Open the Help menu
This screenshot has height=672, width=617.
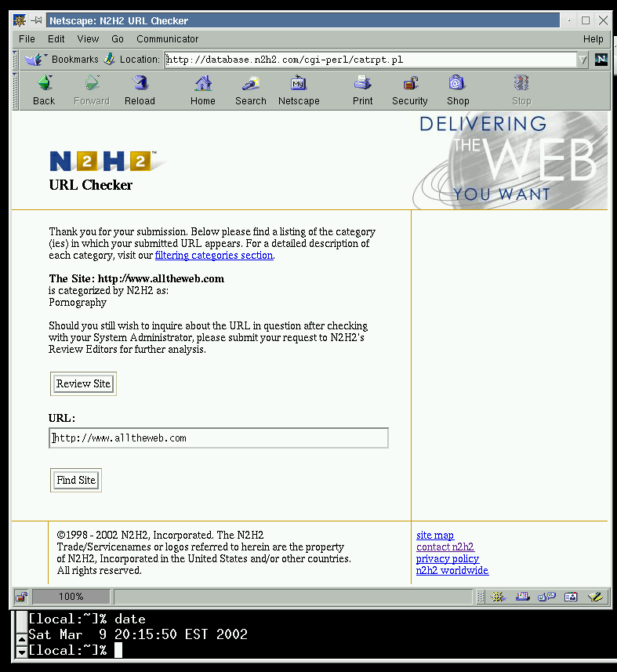(x=593, y=39)
